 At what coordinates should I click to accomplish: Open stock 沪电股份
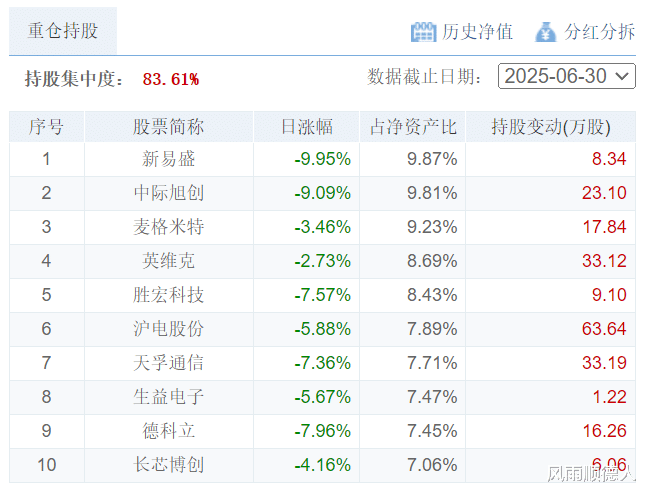169,329
